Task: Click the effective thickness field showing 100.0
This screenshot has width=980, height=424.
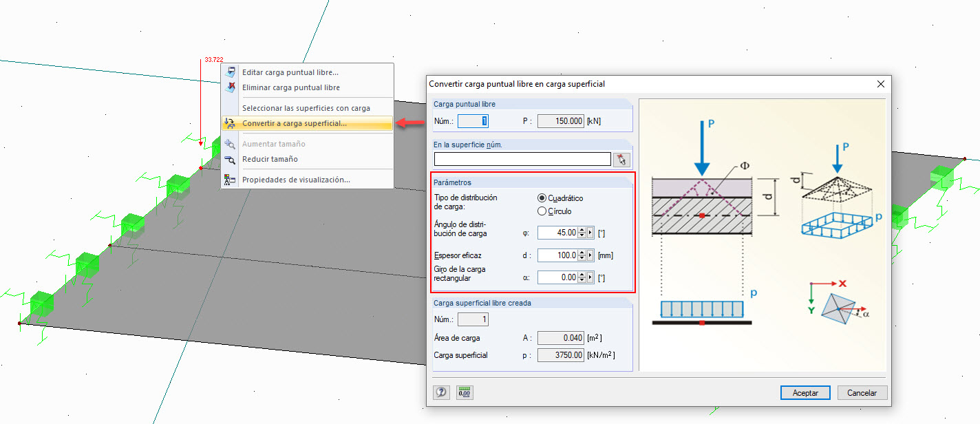Action: click(x=557, y=255)
